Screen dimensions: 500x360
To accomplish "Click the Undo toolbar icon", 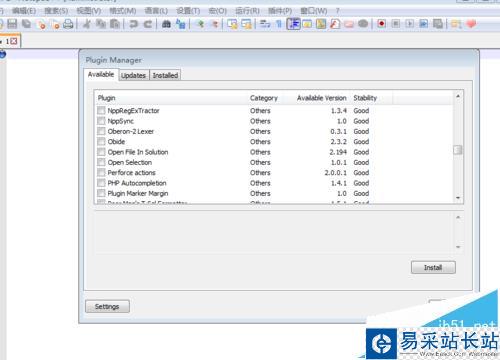I will 134,24.
